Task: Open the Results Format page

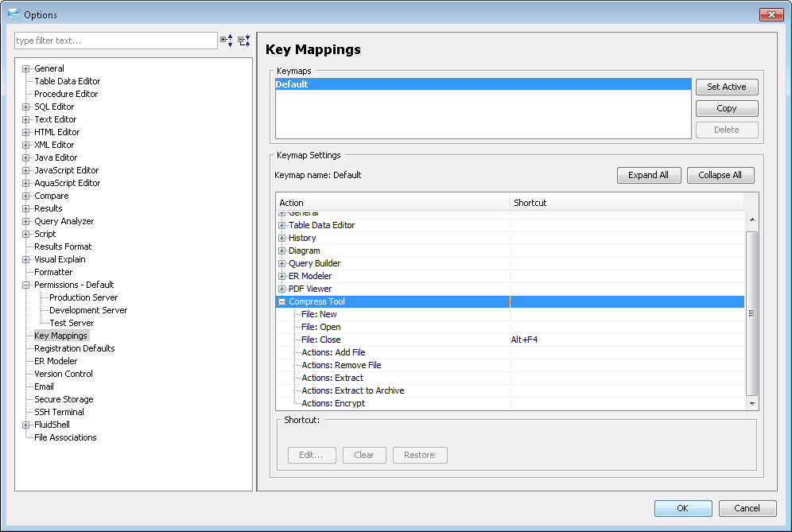Action: pos(63,247)
